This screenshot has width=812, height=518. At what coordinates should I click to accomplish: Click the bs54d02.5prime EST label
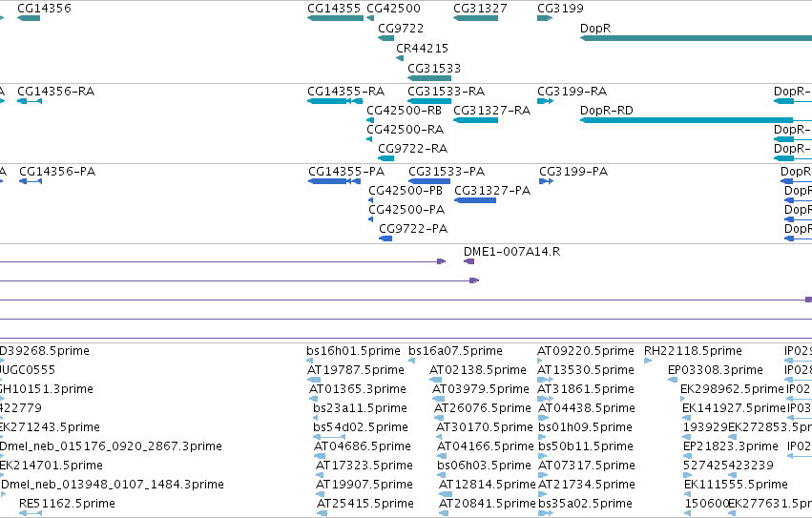pos(361,428)
